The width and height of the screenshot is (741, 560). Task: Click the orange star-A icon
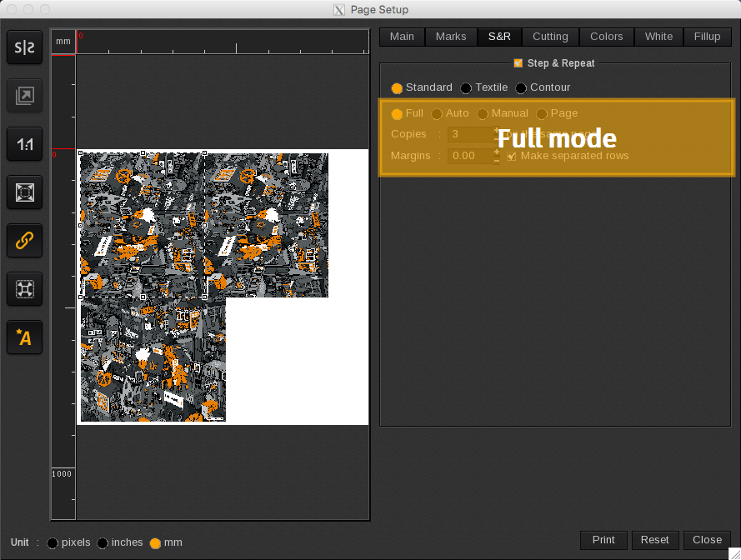click(25, 337)
